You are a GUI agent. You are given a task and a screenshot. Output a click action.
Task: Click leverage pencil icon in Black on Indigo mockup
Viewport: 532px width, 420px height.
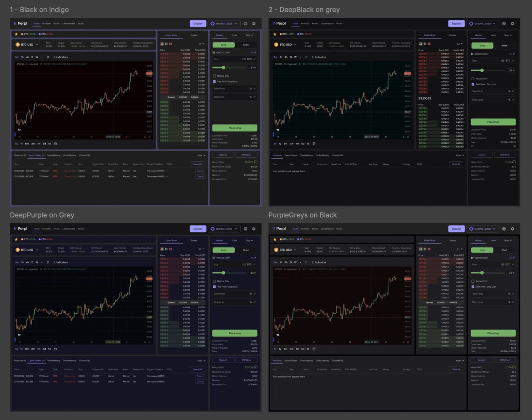(255, 52)
